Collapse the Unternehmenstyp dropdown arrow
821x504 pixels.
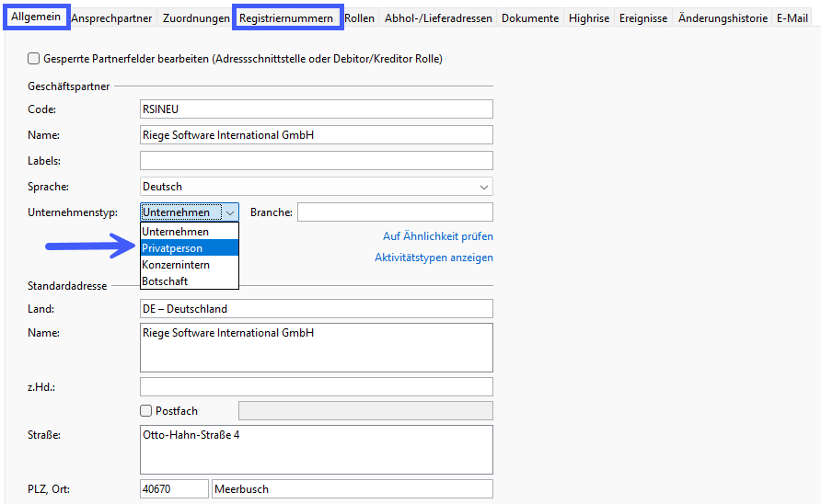(230, 212)
